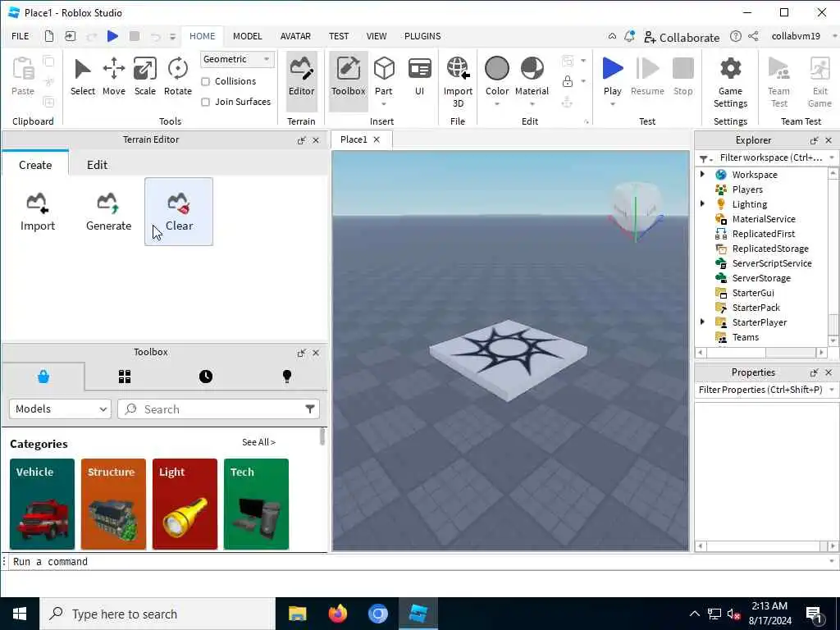Open the Color picker swatch
Image resolution: width=840 pixels, height=630 pixels.
coord(496,69)
